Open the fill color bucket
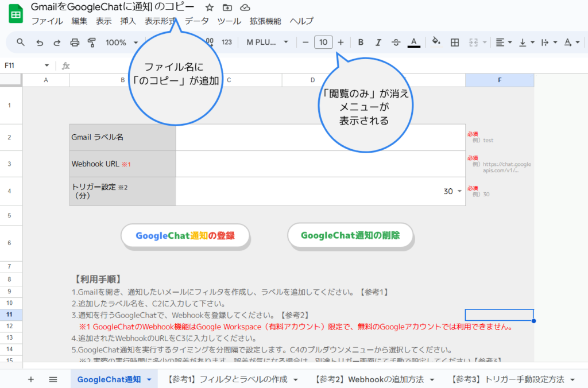588x388 pixels. 436,41
